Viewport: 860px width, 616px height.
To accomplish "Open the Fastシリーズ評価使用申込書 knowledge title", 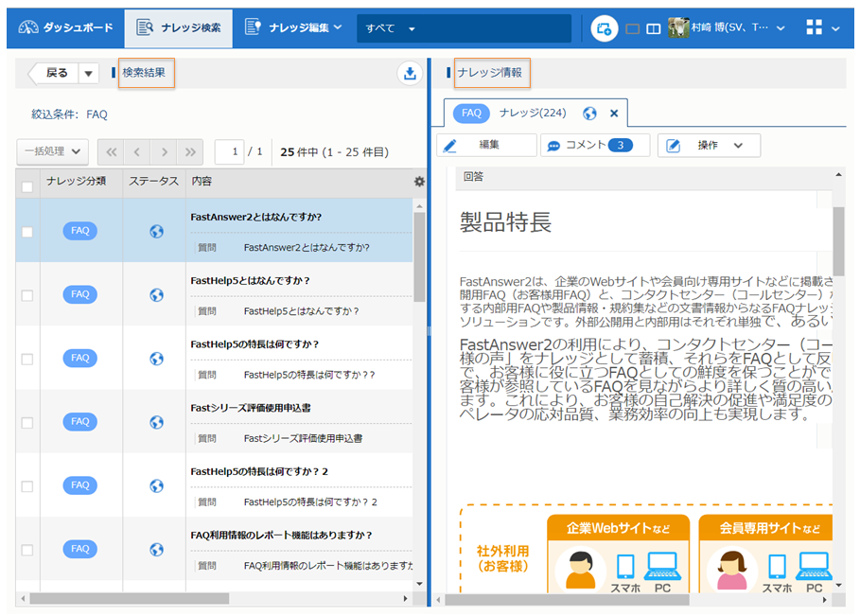I will click(x=251, y=408).
